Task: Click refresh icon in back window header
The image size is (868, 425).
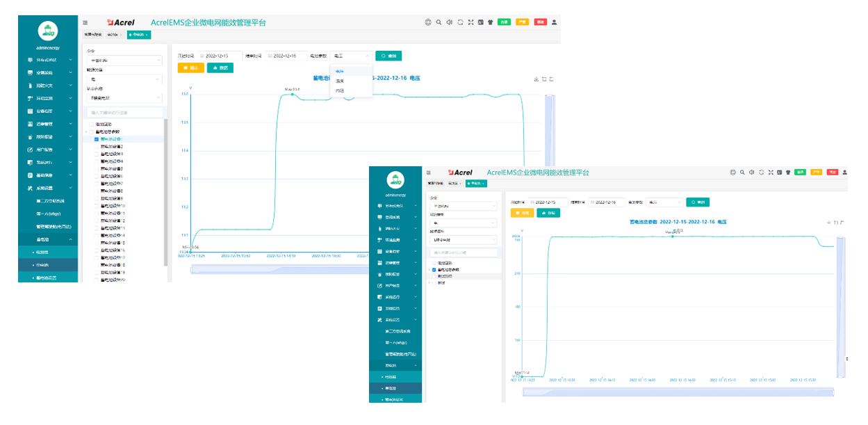Action: coord(460,22)
